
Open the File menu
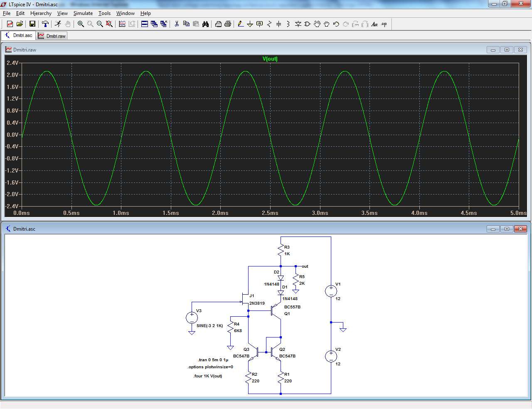tap(7, 13)
